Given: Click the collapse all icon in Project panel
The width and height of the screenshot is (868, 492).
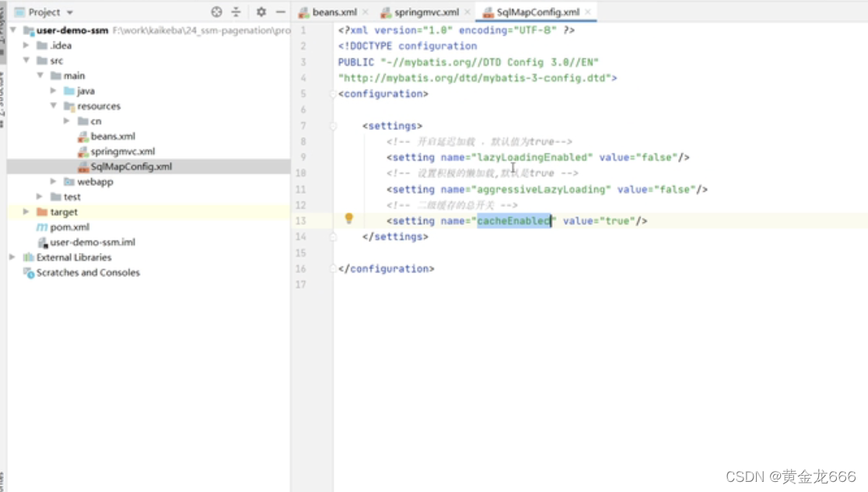Looking at the screenshot, I should pos(236,12).
